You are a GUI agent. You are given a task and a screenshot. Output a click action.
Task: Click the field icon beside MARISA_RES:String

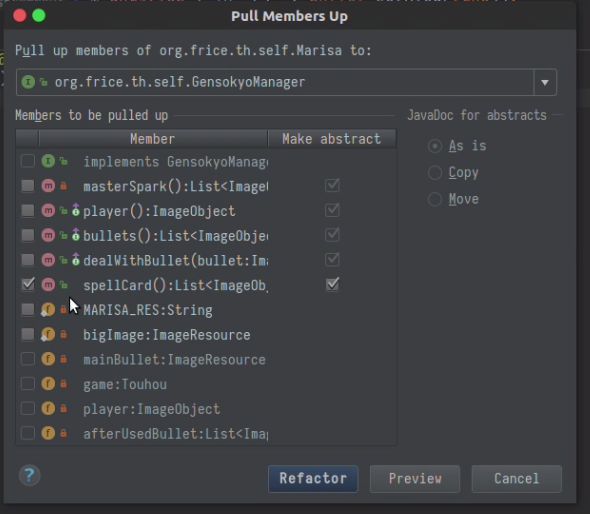(48, 310)
